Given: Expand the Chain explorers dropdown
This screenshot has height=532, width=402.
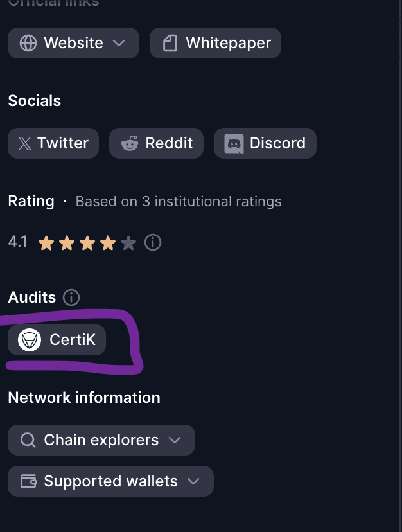Looking at the screenshot, I should (x=174, y=440).
